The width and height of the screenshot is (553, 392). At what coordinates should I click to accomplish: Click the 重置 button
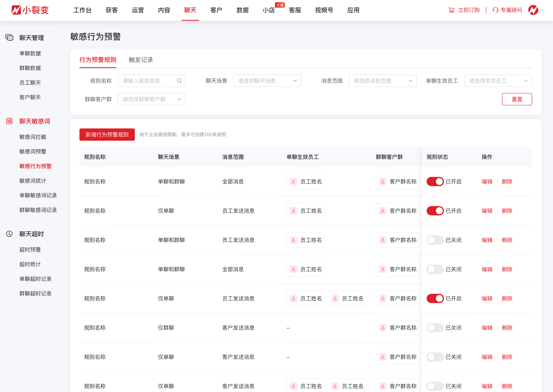(517, 99)
